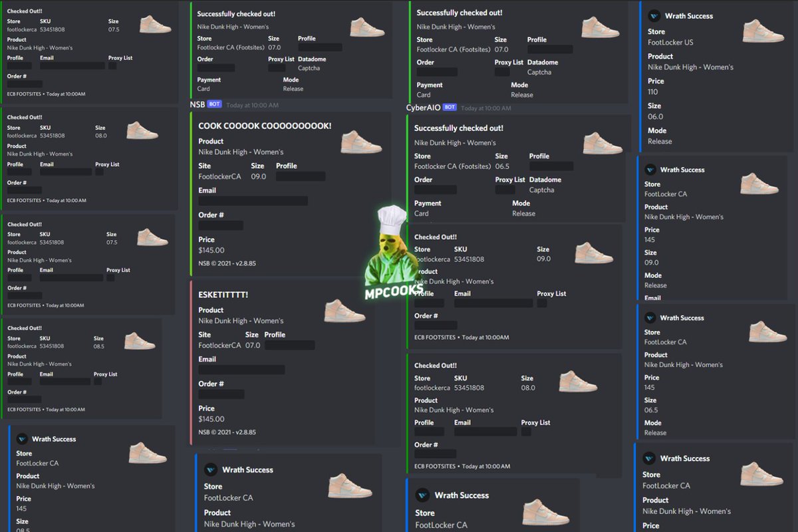Click the BOT badge beside NSB
This screenshot has width=798, height=532.
(214, 104)
